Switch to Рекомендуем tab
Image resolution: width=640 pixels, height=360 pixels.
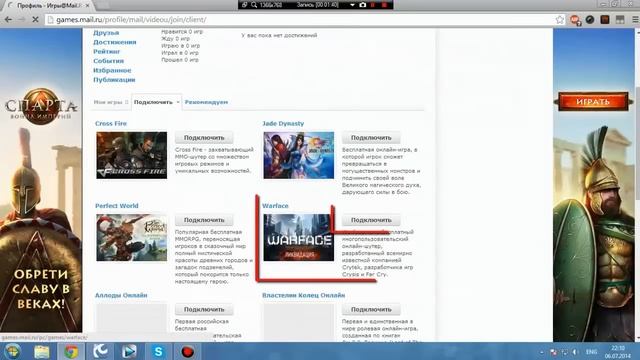click(x=206, y=102)
